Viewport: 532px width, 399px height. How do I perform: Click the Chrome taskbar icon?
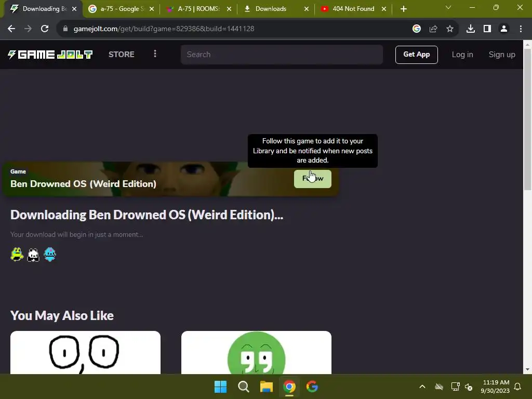pyautogui.click(x=289, y=387)
